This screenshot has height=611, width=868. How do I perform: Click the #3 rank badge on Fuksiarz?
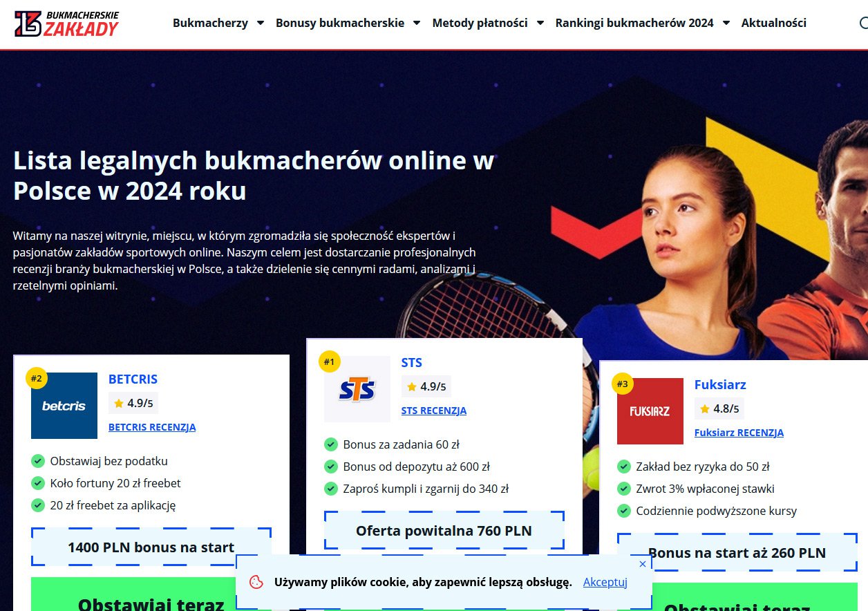[x=623, y=384]
